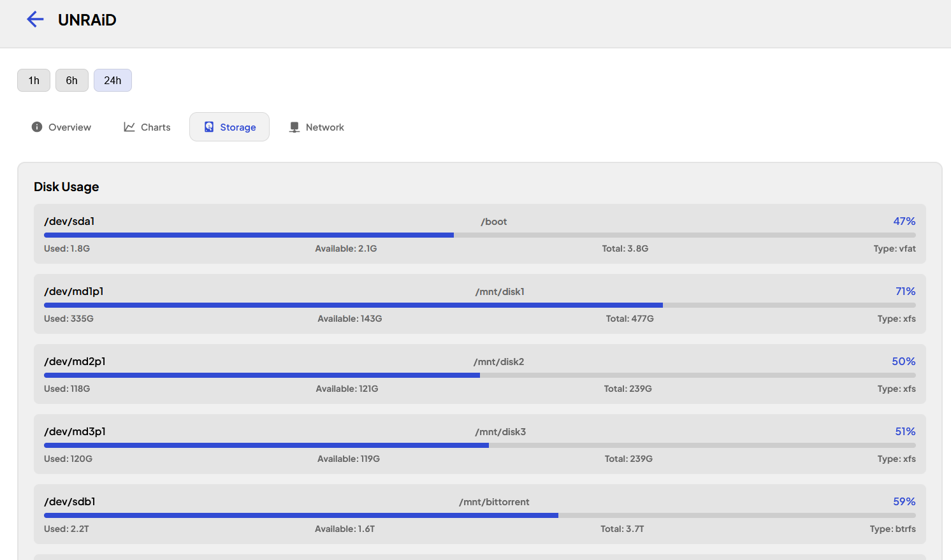Click the Charts line graph icon

(129, 127)
